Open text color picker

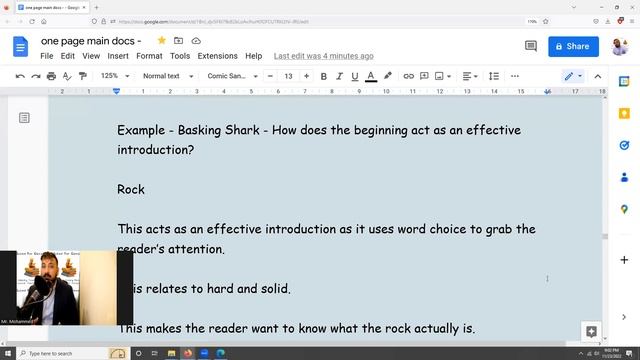click(x=371, y=76)
